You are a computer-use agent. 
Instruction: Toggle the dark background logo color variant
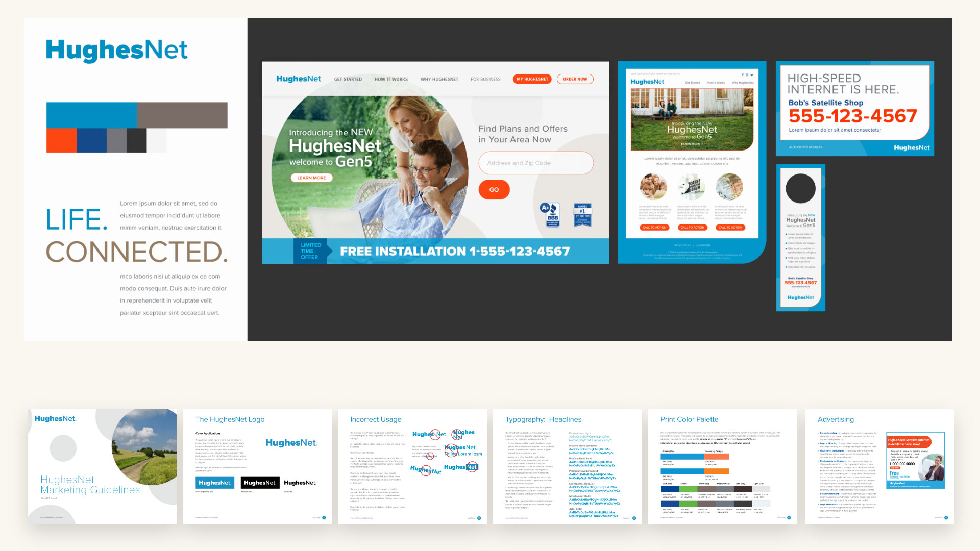[259, 482]
